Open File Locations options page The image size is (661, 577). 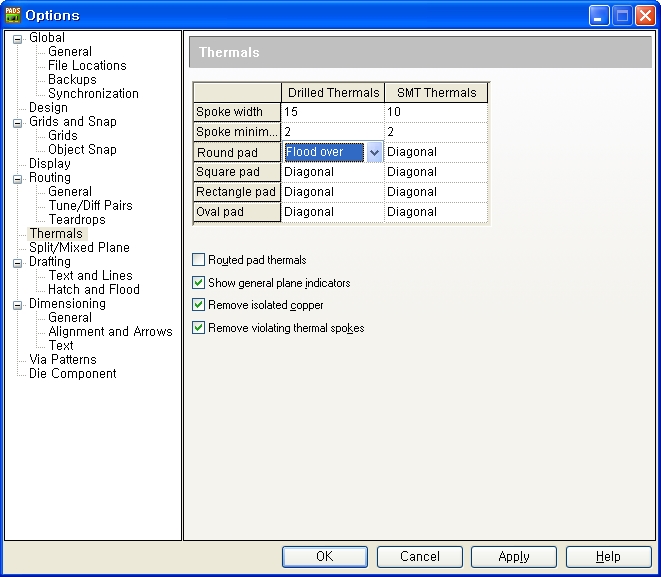point(87,65)
